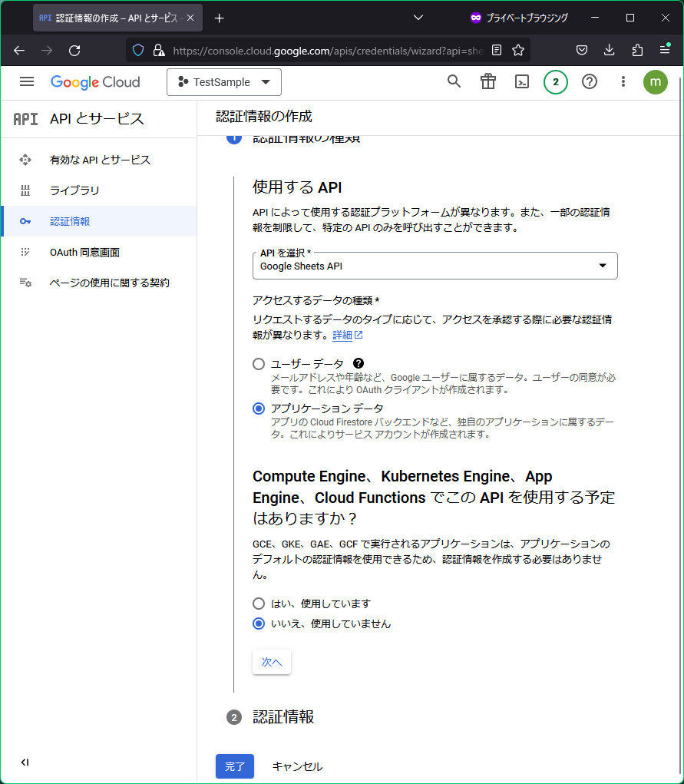Open the Google Cloud help icon
Viewport: 684px width, 784px height.
click(x=590, y=81)
